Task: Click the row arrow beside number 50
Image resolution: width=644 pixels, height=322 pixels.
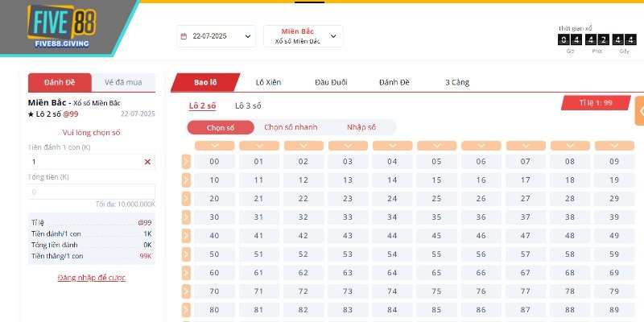Action: point(186,254)
